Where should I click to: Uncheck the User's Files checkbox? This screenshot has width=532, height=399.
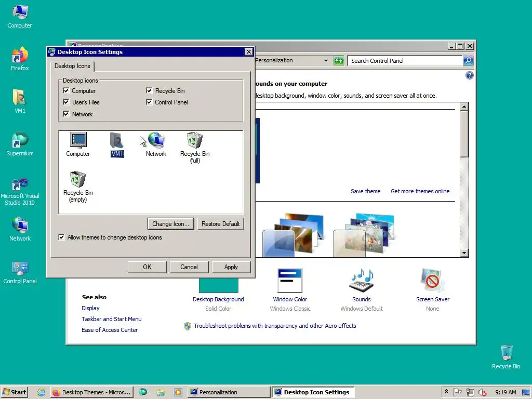(x=66, y=102)
